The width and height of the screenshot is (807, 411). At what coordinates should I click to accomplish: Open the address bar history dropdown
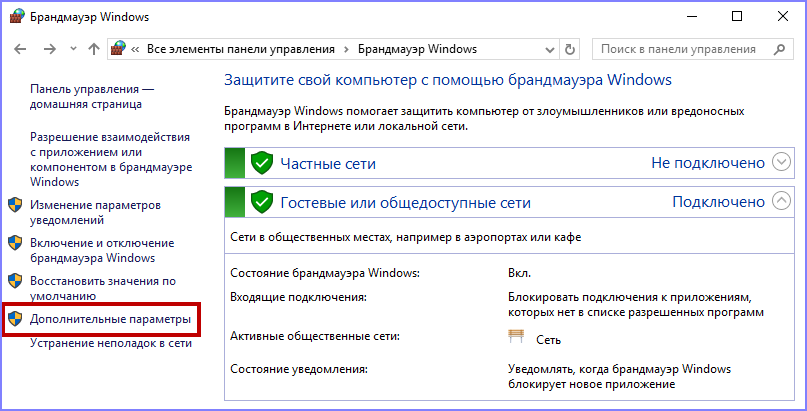pyautogui.click(x=548, y=49)
